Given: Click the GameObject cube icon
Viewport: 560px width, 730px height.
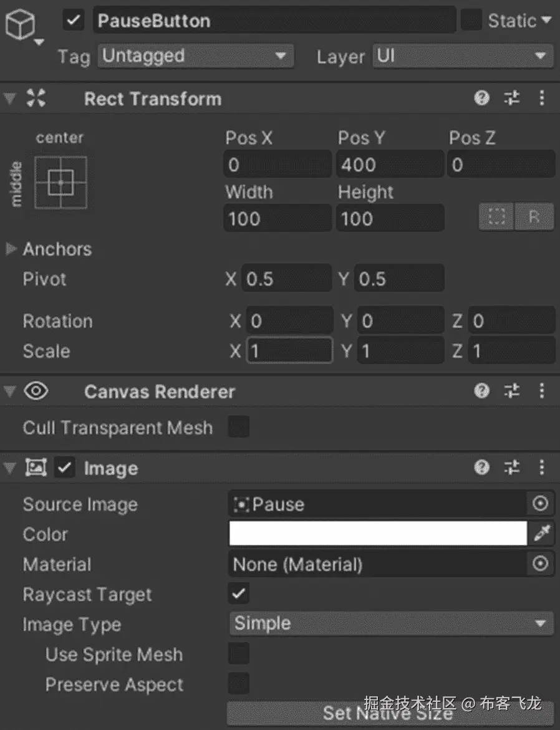Looking at the screenshot, I should tap(20, 25).
